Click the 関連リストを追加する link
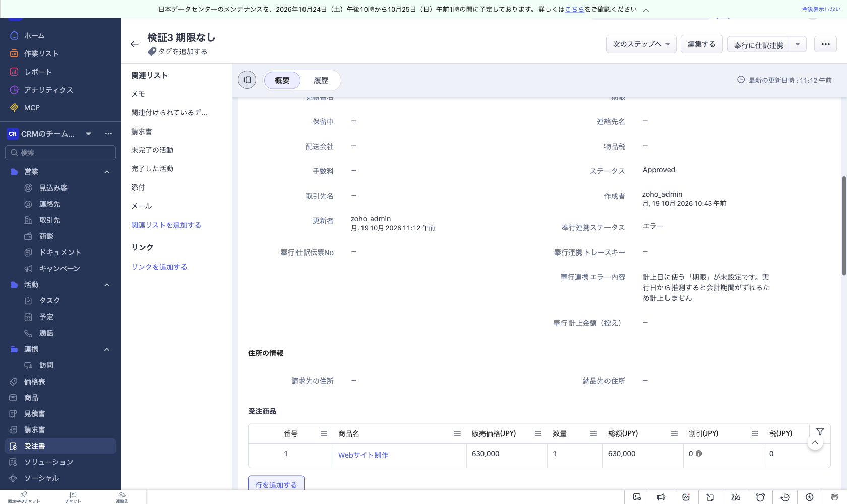The width and height of the screenshot is (847, 504). (x=166, y=225)
